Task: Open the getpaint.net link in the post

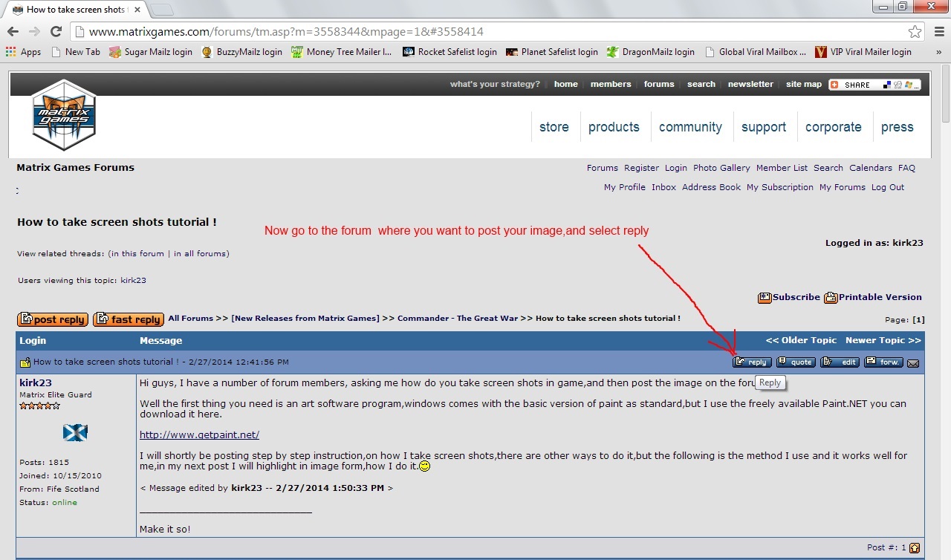Action: coord(199,434)
